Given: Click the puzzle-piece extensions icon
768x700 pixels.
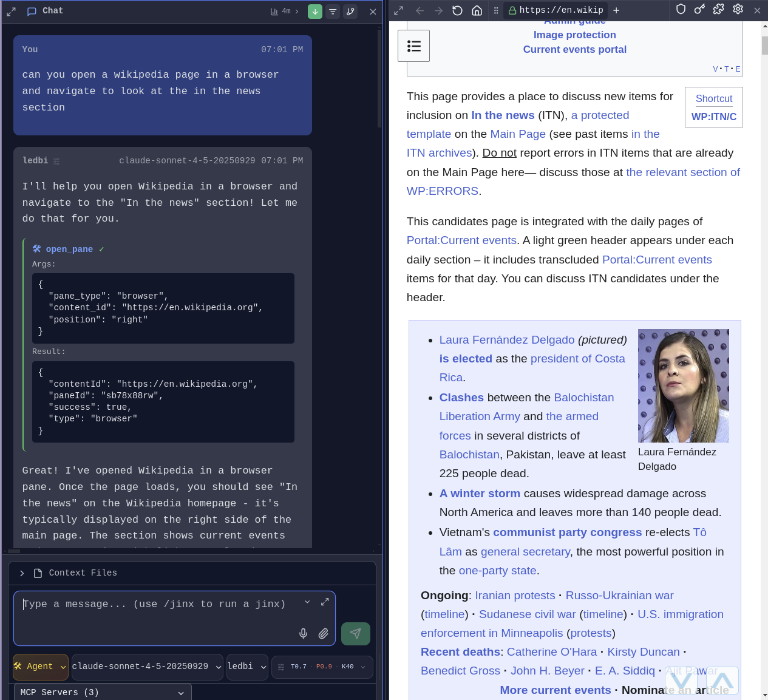Looking at the screenshot, I should (x=718, y=9).
